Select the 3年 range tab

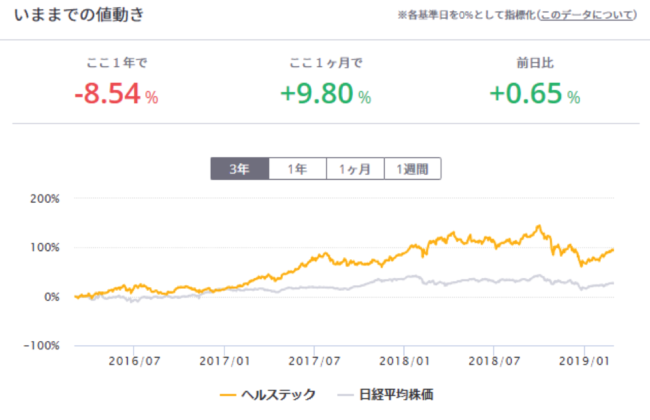coord(239,169)
